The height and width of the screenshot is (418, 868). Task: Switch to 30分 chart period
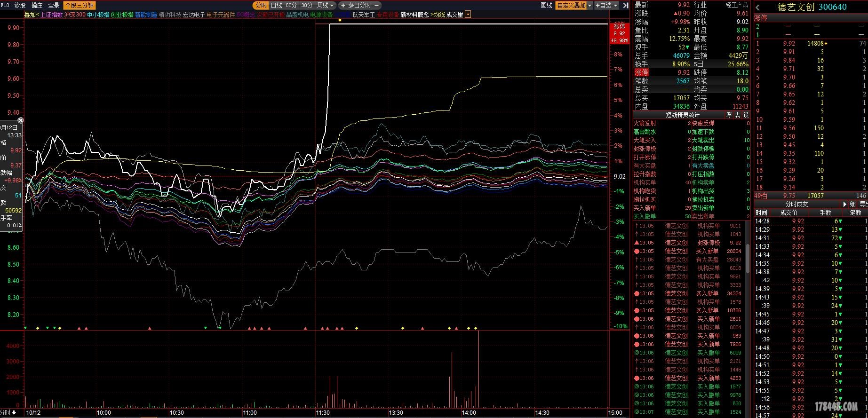pos(307,5)
